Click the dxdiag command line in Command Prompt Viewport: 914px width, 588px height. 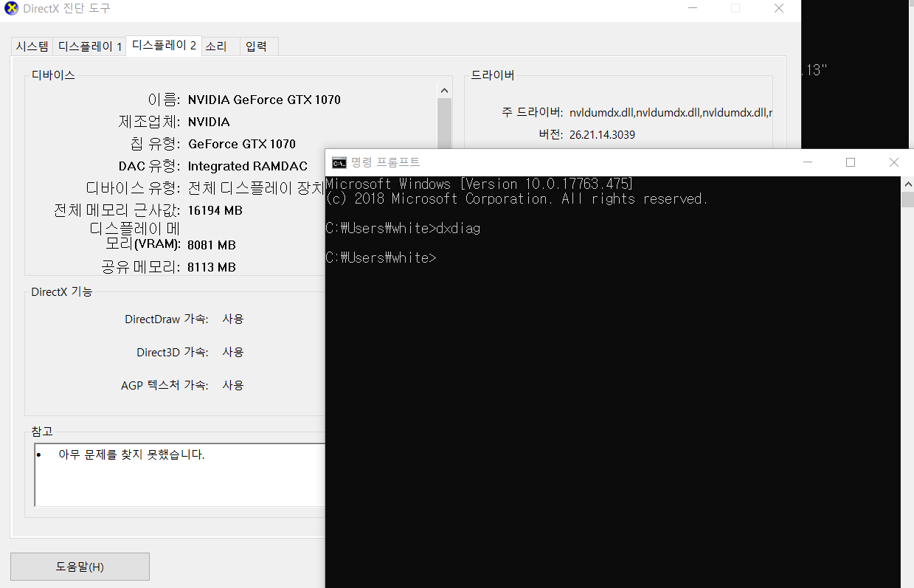click(x=403, y=229)
